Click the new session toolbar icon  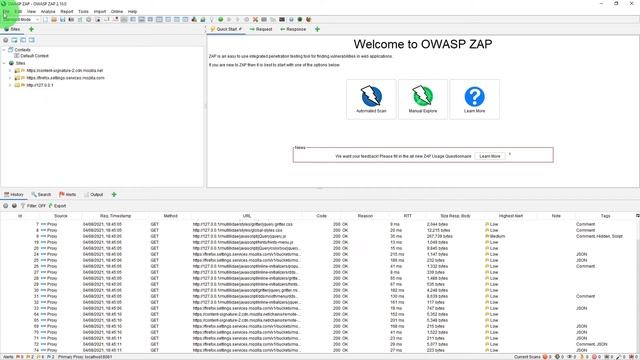coord(45,20)
